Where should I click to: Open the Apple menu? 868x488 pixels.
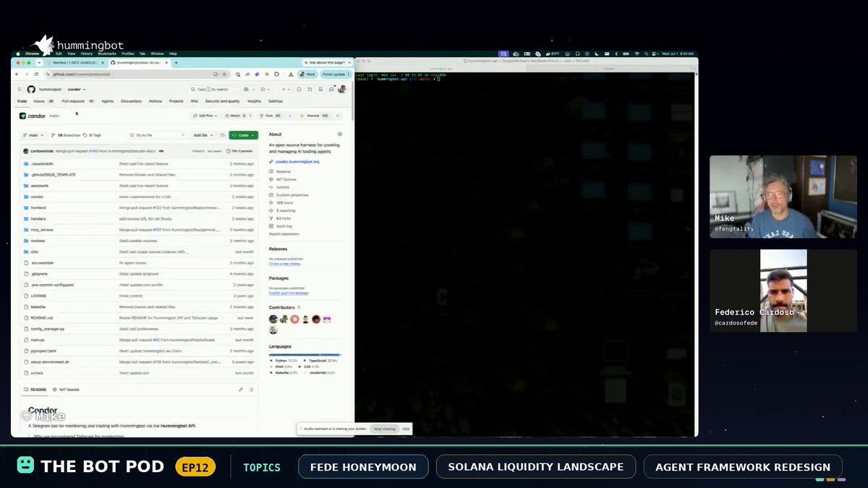(x=18, y=53)
